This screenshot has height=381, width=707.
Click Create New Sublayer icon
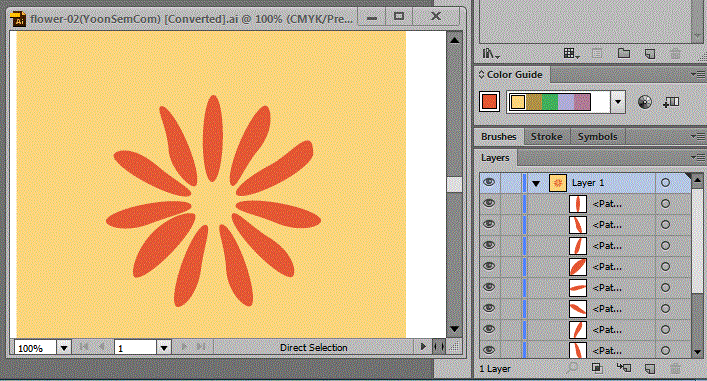point(624,368)
